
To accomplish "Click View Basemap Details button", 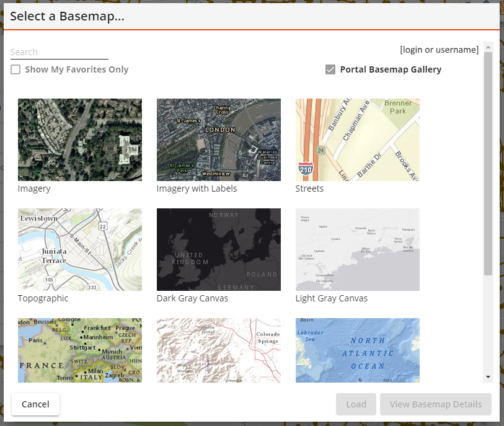I will pos(436,404).
